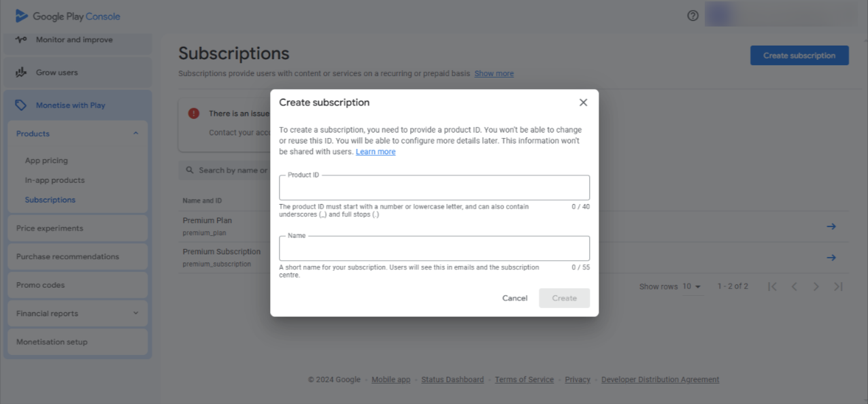Open the help question mark icon
This screenshot has height=404, width=868.
point(693,16)
